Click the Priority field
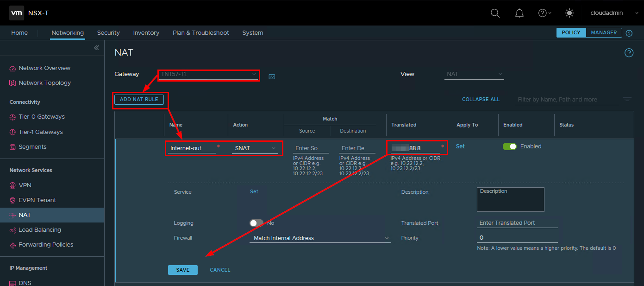This screenshot has height=286, width=644. tap(517, 238)
